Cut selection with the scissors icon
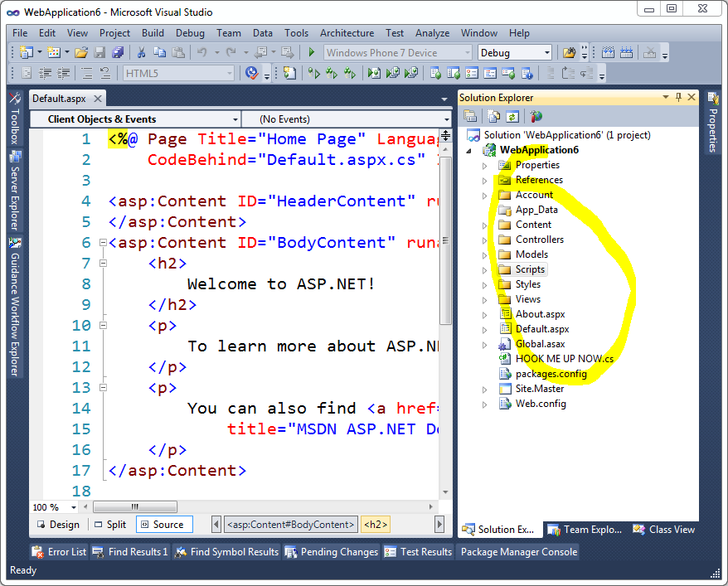 click(141, 52)
